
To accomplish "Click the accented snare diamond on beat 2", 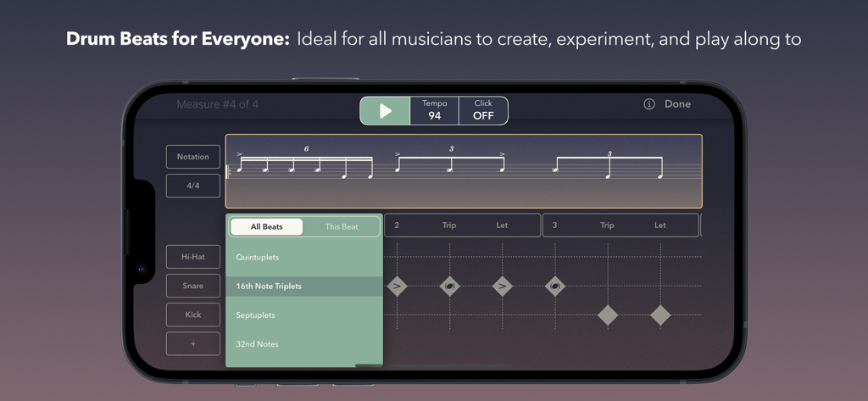I will (397, 287).
